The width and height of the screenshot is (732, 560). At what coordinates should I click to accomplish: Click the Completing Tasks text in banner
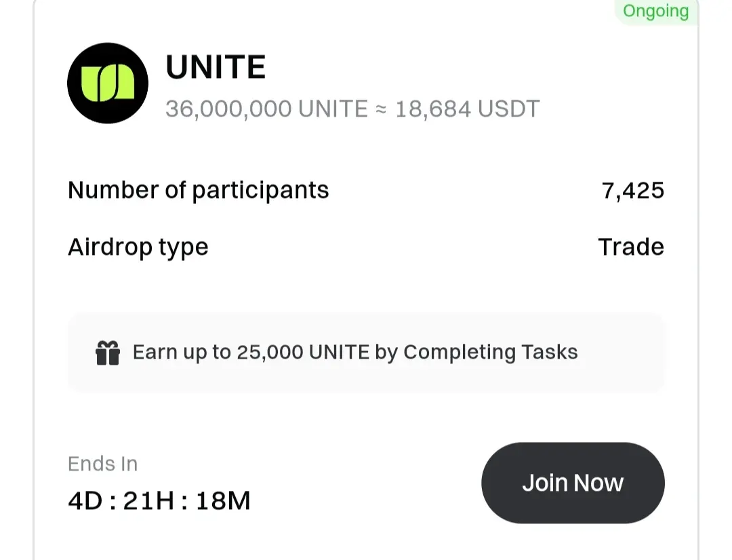pyautogui.click(x=491, y=352)
